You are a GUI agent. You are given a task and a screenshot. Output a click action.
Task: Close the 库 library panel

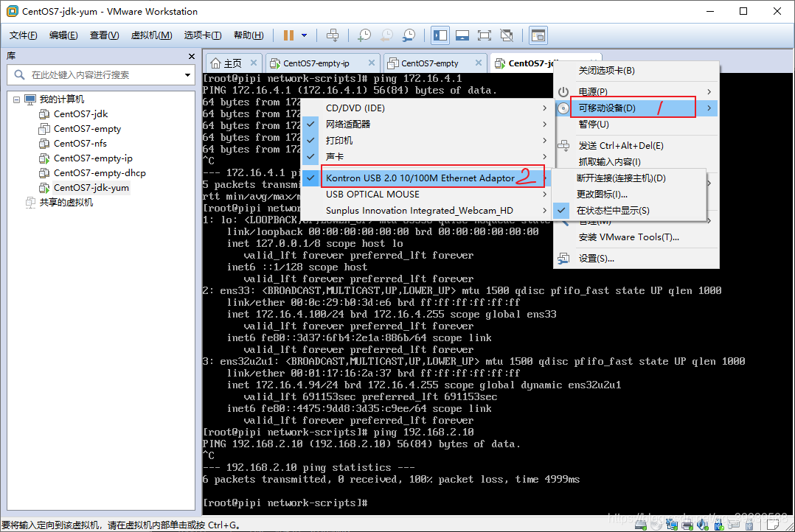pos(191,56)
